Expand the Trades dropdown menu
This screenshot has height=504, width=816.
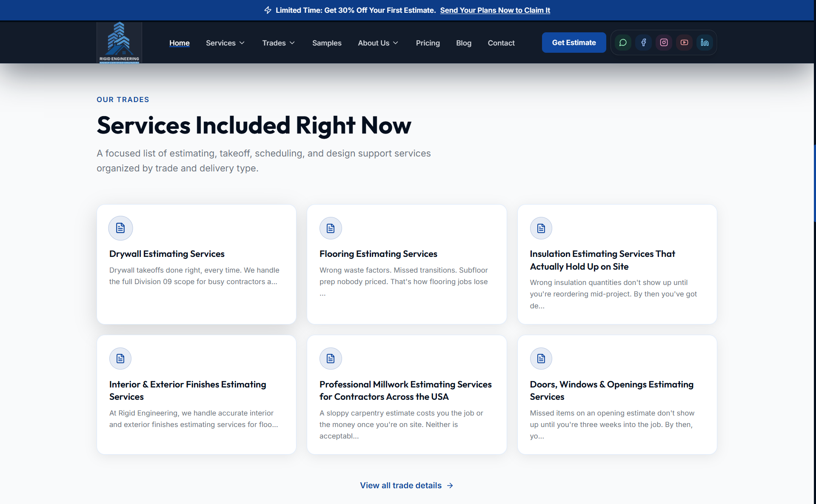(x=278, y=43)
